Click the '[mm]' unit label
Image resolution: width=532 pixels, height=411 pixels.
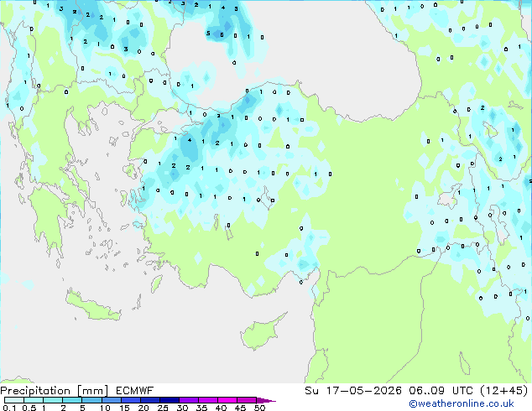pyautogui.click(x=92, y=391)
